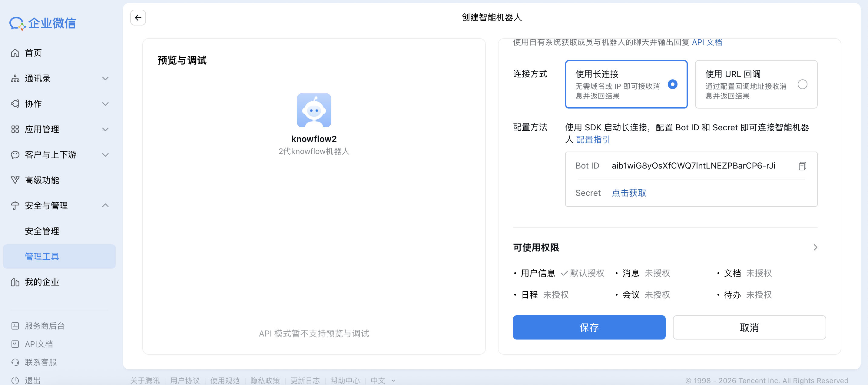Viewport: 868px width, 385px height.
Task: Click the 保存 button
Action: tap(589, 327)
